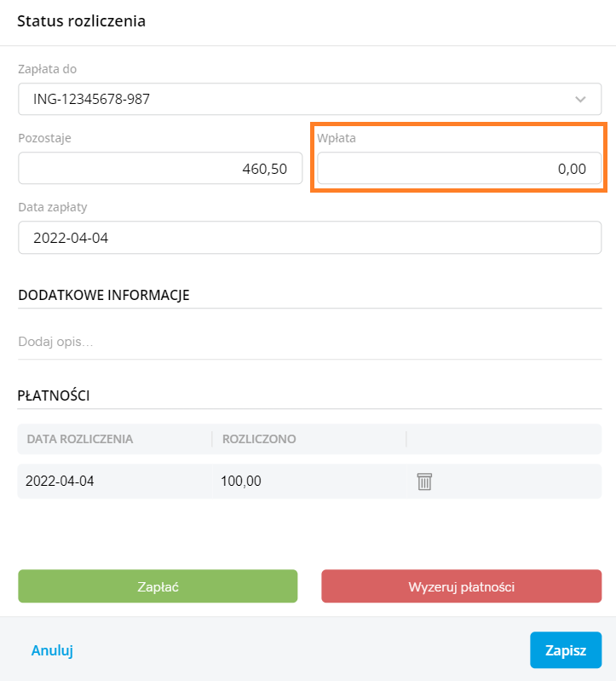Click the Status rozliczenia dialog title

tap(81, 20)
